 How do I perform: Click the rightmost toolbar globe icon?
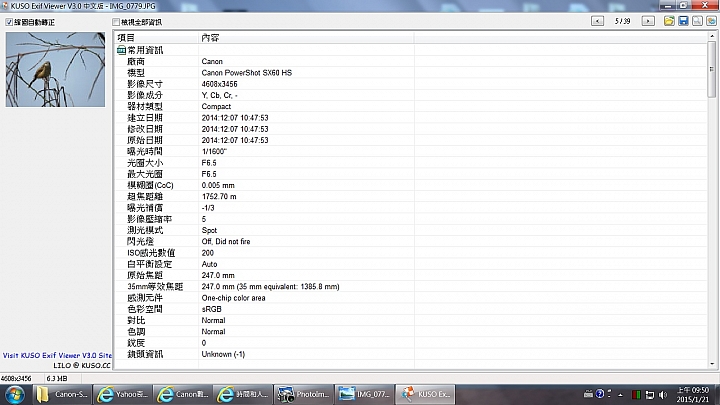tap(711, 21)
